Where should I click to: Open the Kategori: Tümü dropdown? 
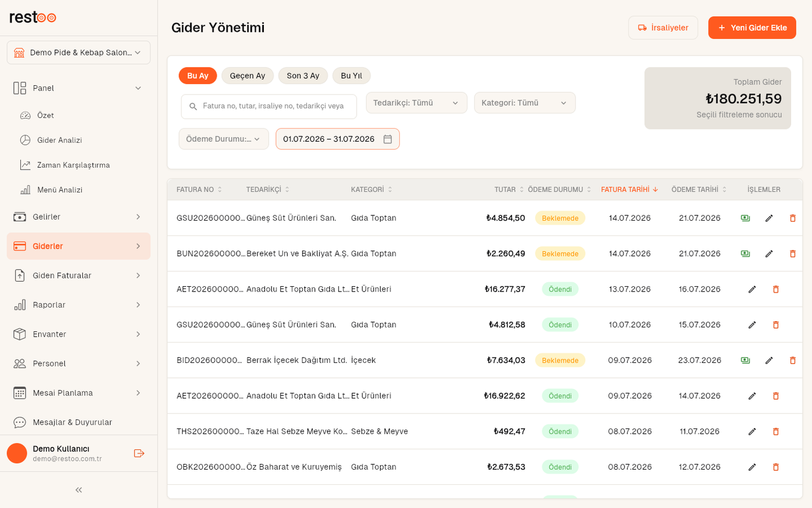click(525, 103)
